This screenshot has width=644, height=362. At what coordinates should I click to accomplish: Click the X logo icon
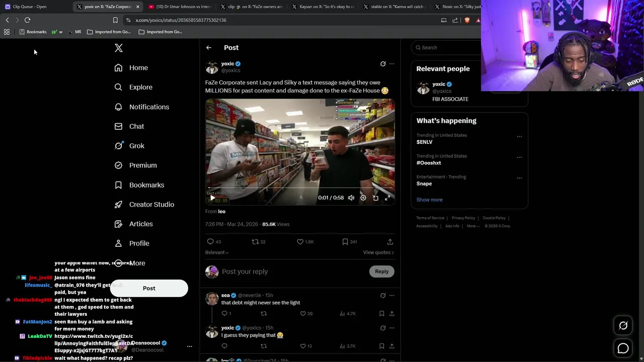click(119, 48)
